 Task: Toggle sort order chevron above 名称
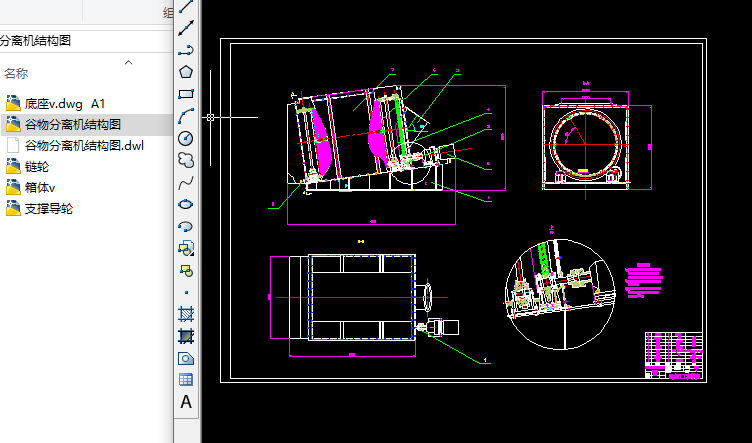pos(128,62)
